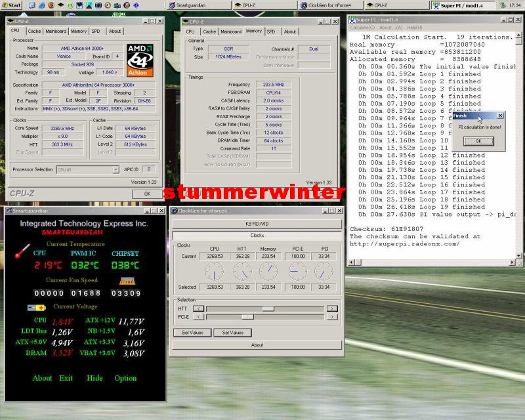
Task: Open SPD tab in left CPU-Z window
Action: click(96, 31)
